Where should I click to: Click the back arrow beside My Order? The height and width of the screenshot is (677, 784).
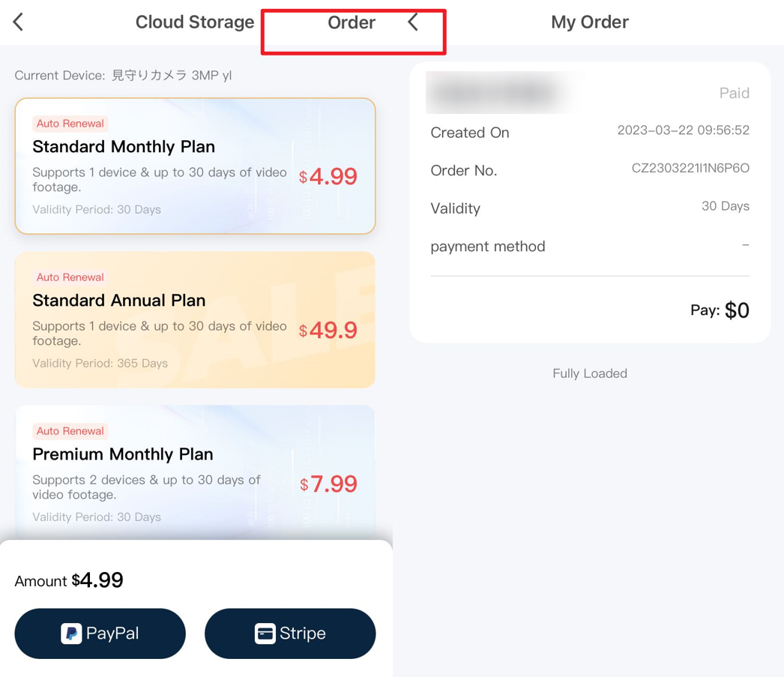pyautogui.click(x=413, y=22)
